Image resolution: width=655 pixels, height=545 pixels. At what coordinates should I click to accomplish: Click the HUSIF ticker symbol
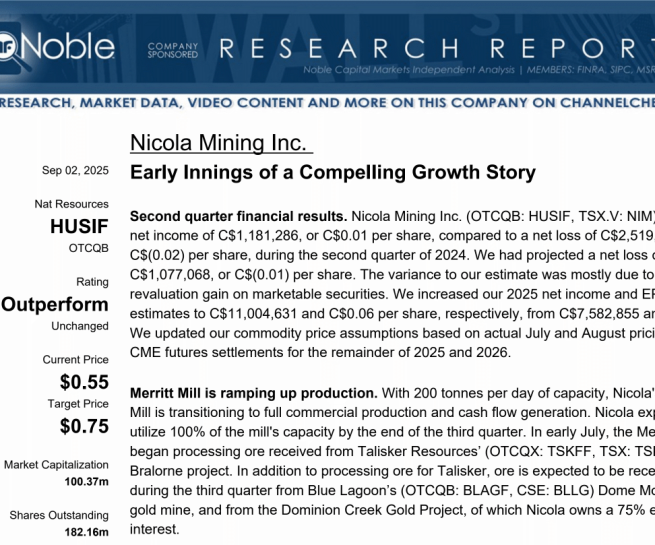[79, 227]
